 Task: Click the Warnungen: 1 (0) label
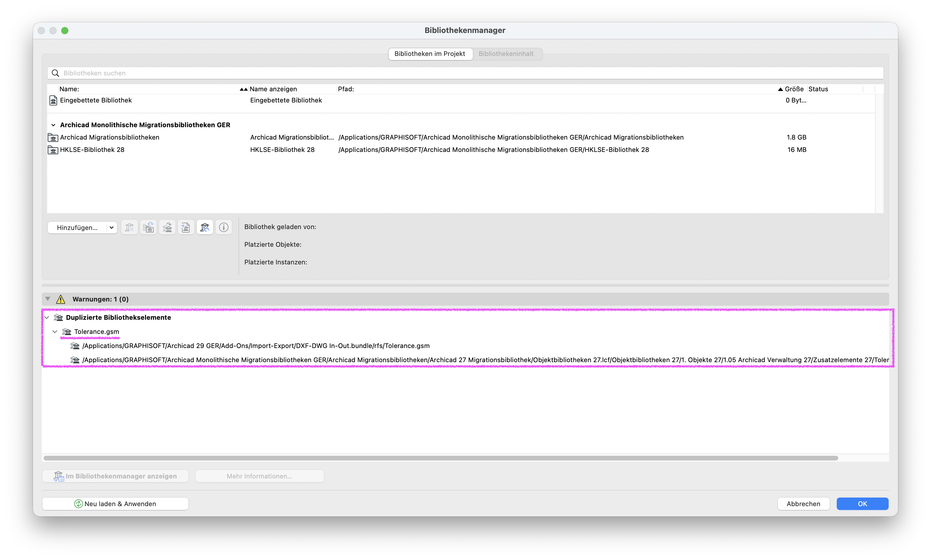(x=100, y=299)
